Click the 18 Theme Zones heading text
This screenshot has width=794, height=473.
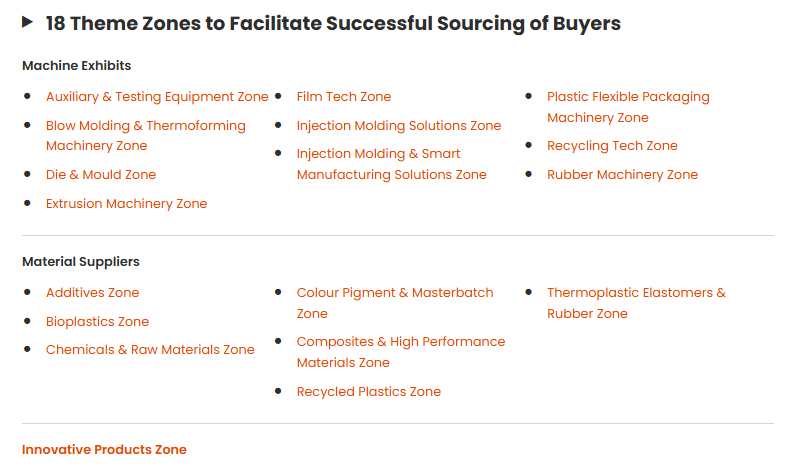(x=333, y=23)
